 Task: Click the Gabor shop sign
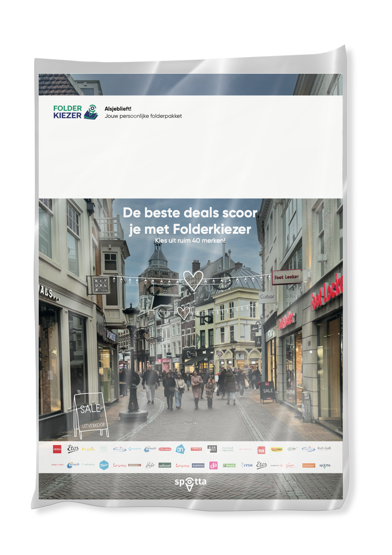[267, 297]
